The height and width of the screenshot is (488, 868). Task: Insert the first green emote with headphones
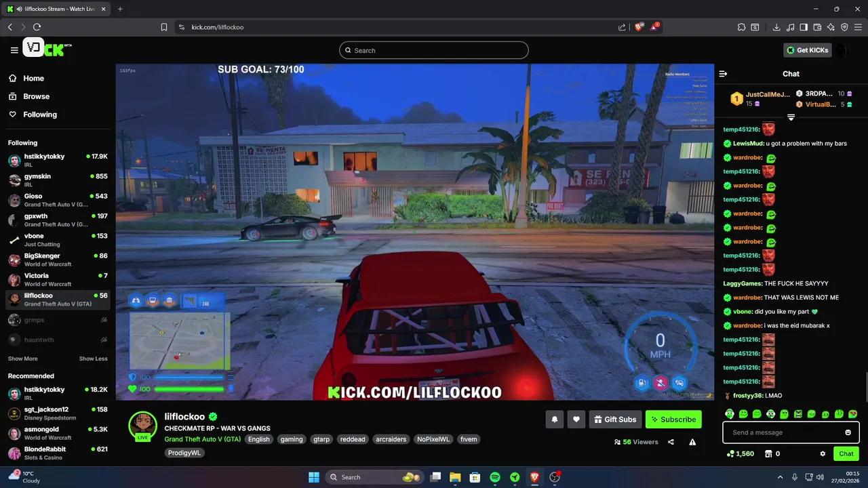point(730,414)
